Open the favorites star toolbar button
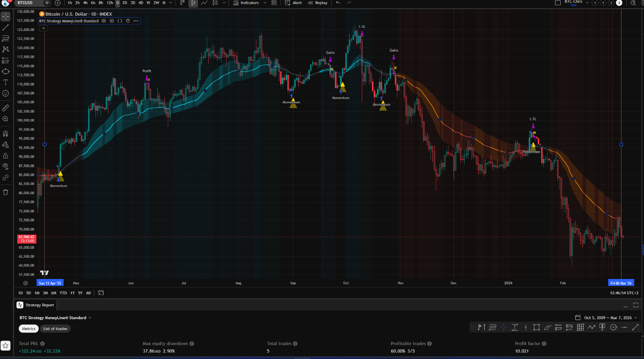 (6, 346)
